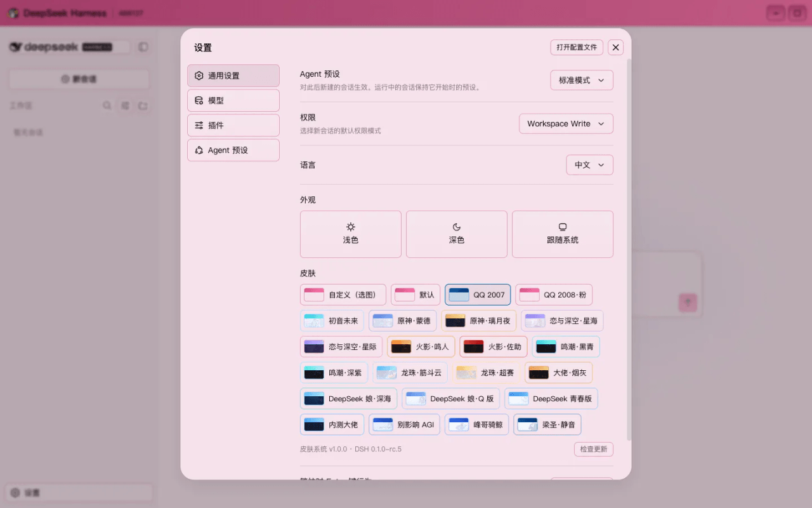
Task: Click the settings dialog vertical scrollbar
Action: click(x=629, y=250)
